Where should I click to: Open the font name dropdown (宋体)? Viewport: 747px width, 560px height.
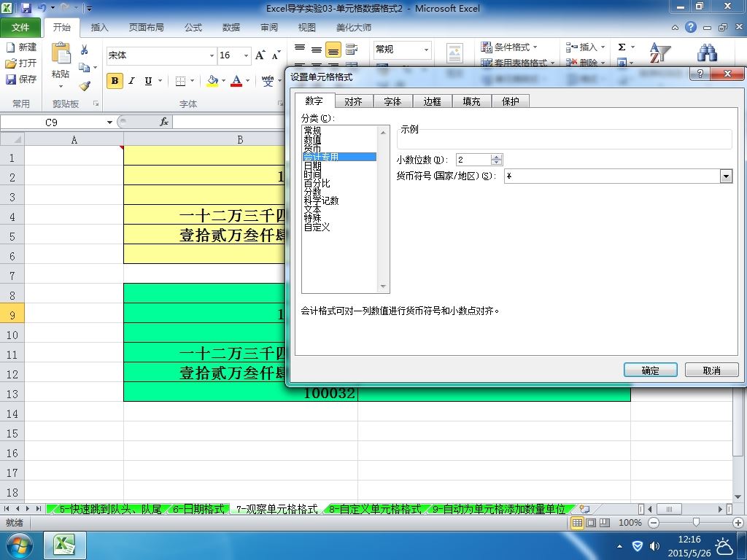pyautogui.click(x=212, y=55)
